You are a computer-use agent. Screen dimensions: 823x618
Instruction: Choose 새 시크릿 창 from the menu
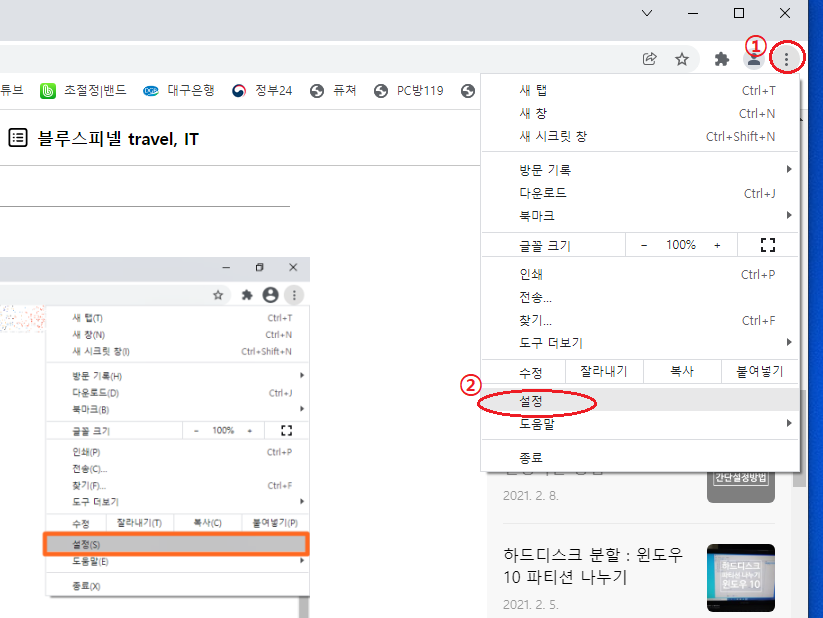(553, 136)
